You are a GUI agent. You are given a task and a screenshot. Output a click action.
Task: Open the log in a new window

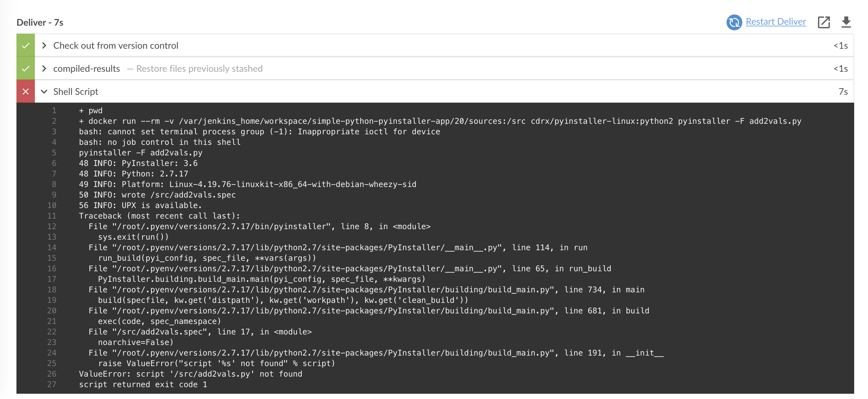tap(825, 22)
